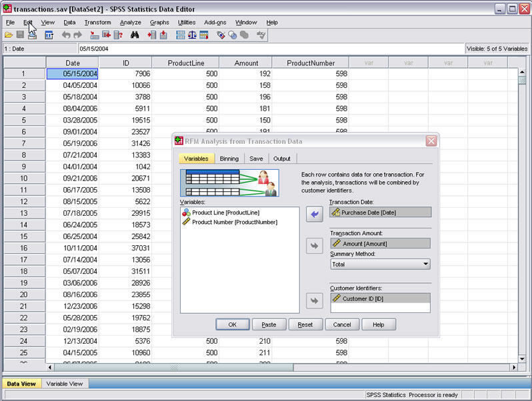
Task: Click the Split file icon
Action: 181,35
